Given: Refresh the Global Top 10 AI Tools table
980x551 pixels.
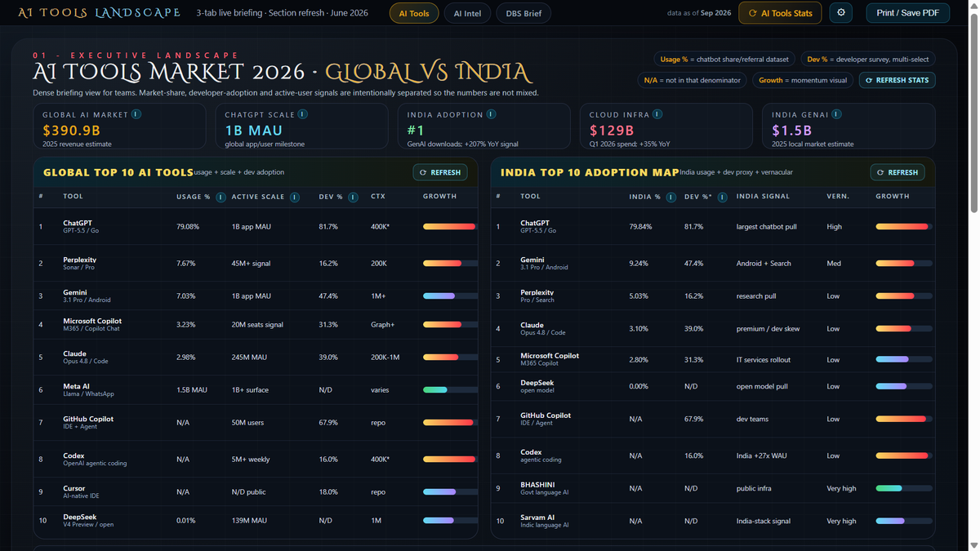Looking at the screenshot, I should 440,172.
